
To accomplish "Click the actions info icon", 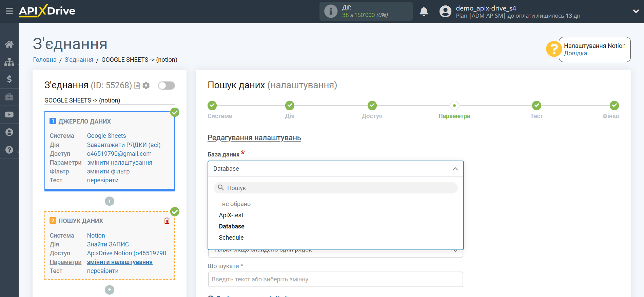I will [331, 11].
